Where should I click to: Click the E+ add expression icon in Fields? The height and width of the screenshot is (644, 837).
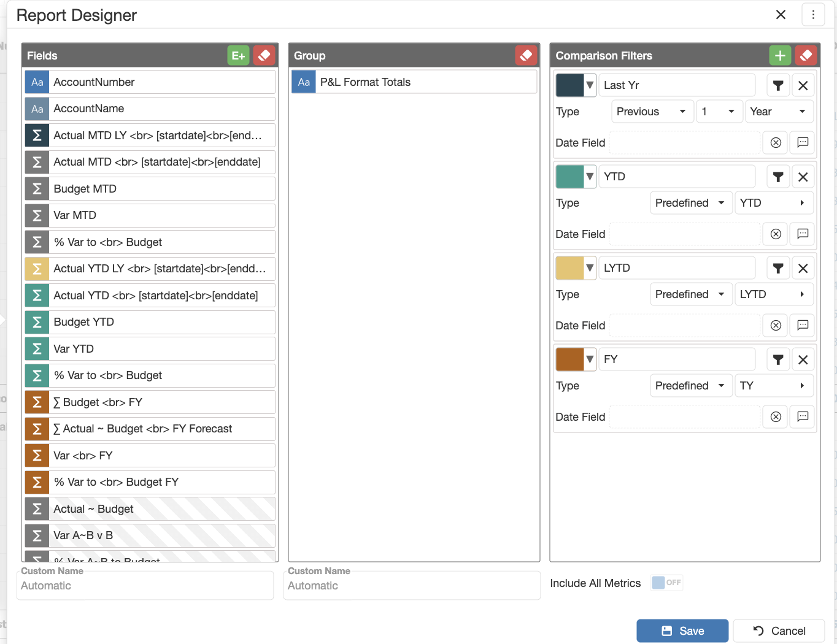click(x=238, y=55)
